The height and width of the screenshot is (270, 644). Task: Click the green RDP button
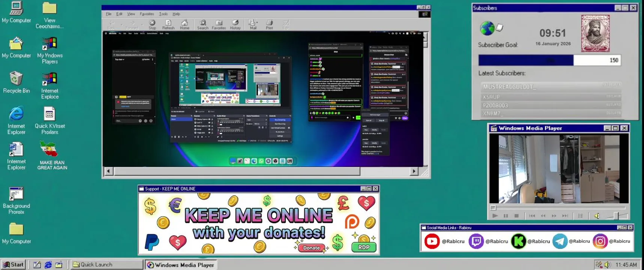coord(364,247)
